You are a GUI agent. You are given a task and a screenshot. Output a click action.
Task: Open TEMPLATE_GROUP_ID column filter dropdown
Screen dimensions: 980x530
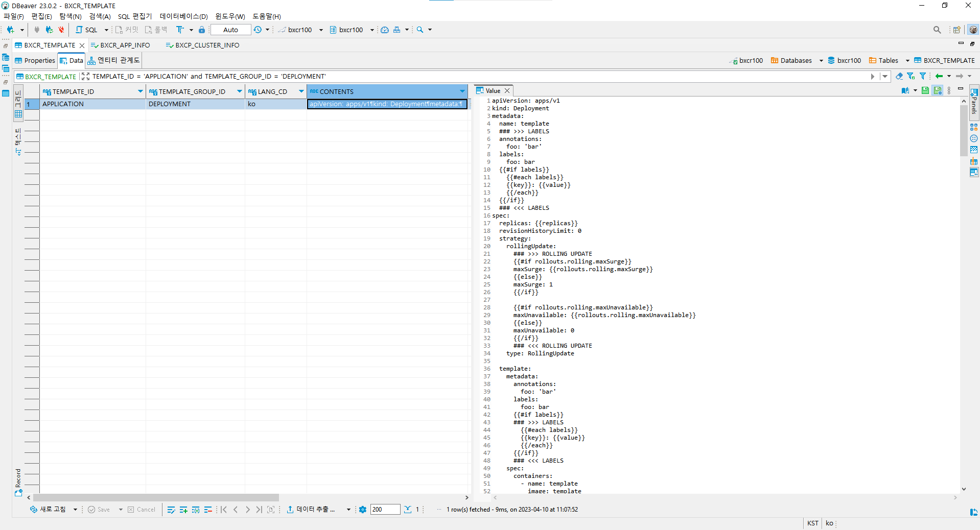pos(239,91)
